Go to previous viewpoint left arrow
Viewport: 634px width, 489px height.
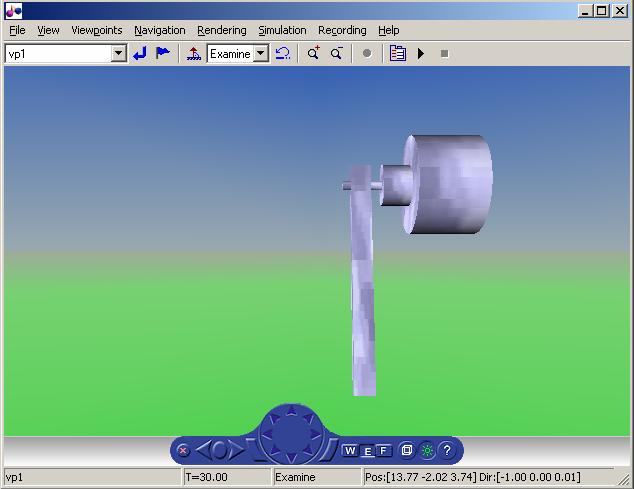(203, 450)
